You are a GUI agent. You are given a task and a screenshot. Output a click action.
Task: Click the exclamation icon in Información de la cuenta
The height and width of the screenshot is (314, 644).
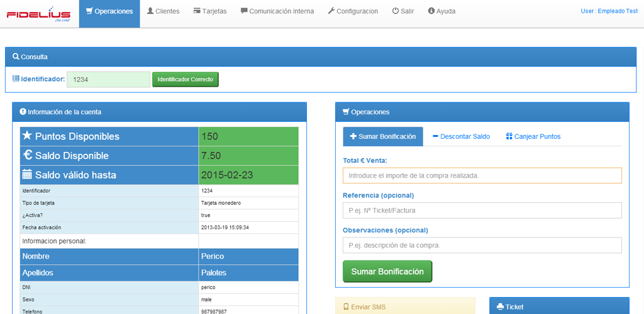tap(23, 112)
